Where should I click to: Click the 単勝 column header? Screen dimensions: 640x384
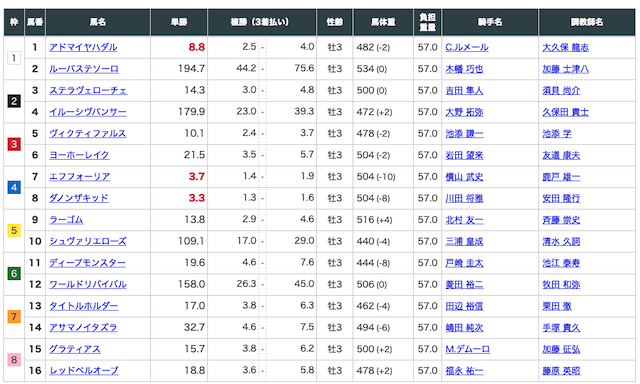point(179,22)
